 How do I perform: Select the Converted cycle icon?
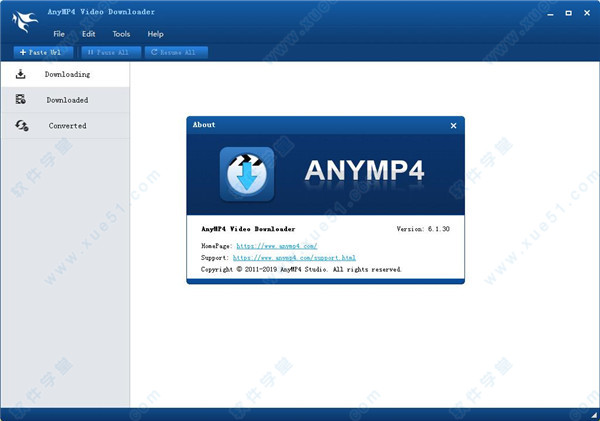pos(22,126)
